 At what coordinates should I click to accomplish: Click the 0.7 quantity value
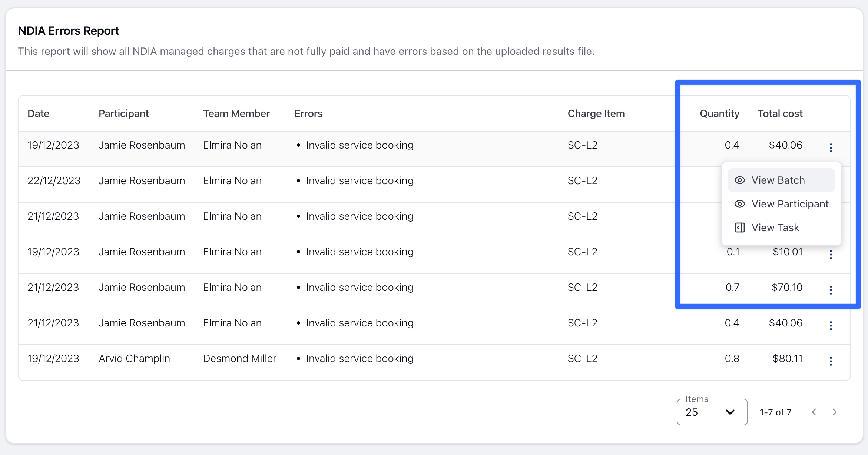click(x=732, y=287)
